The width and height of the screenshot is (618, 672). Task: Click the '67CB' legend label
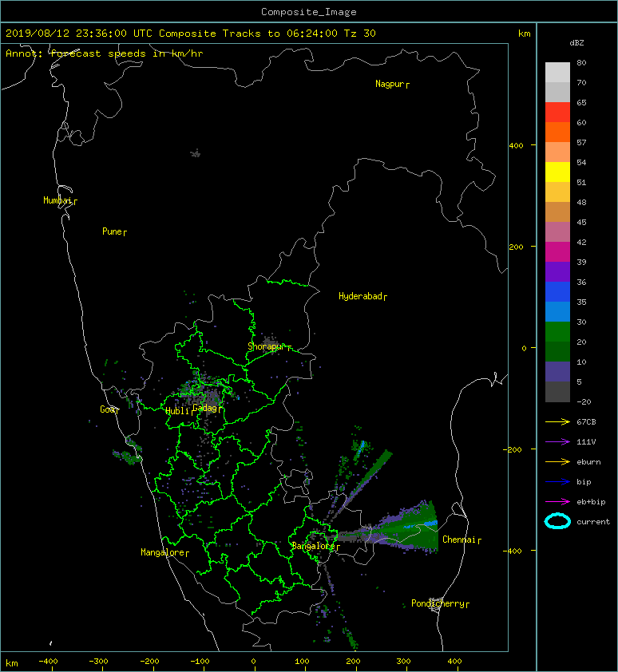click(586, 421)
